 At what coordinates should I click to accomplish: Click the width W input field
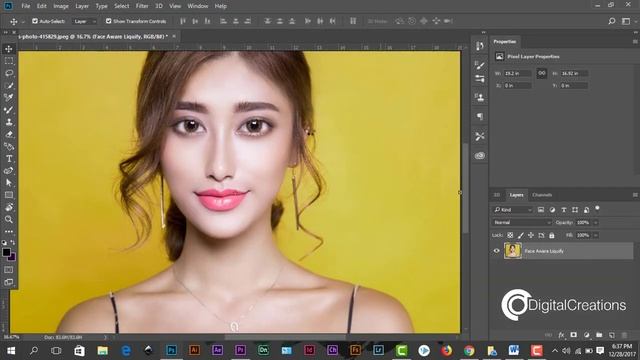518,73
